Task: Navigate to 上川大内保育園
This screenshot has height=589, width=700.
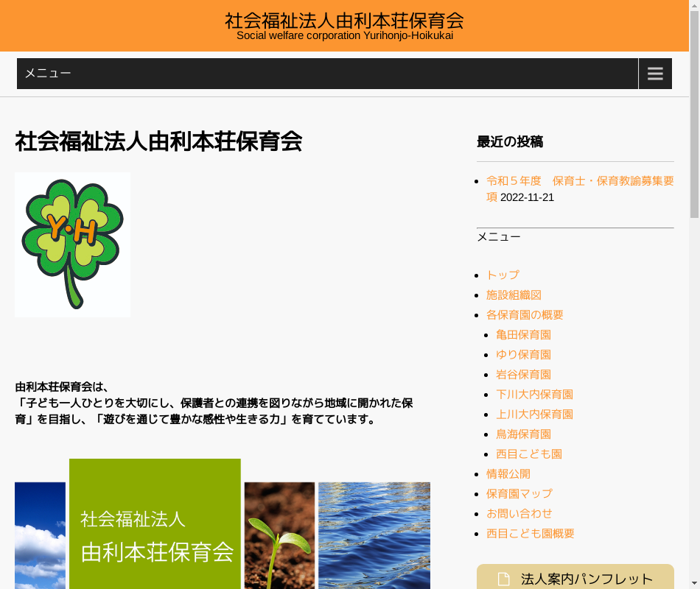Action: coord(534,414)
